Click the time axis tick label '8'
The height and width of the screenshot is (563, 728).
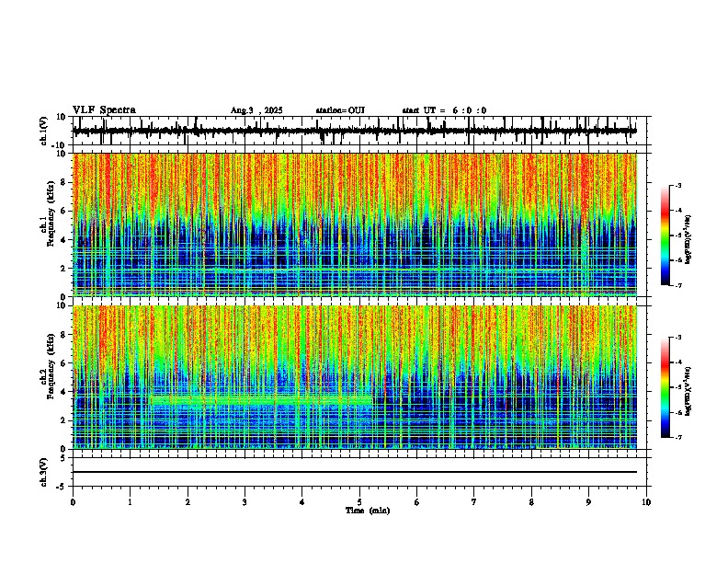point(531,502)
